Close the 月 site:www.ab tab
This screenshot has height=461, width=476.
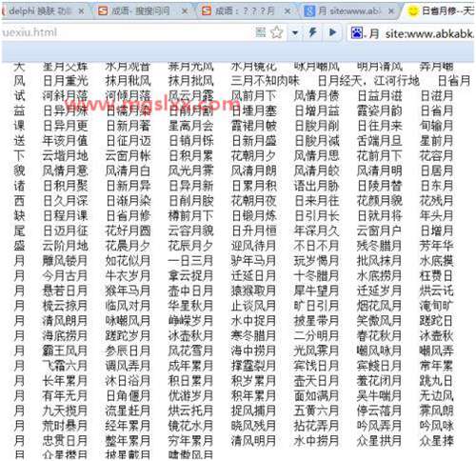coord(391,11)
